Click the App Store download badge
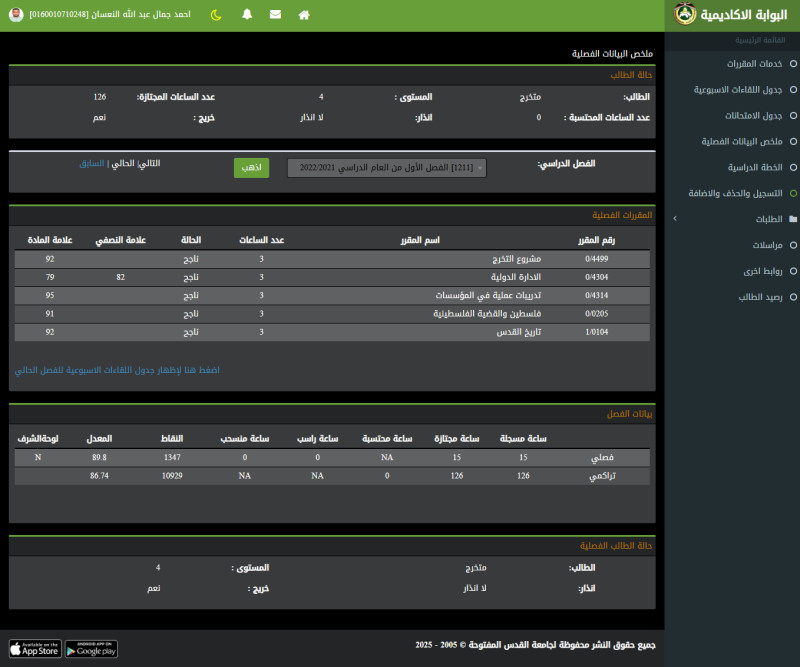This screenshot has width=800, height=667. click(35, 649)
